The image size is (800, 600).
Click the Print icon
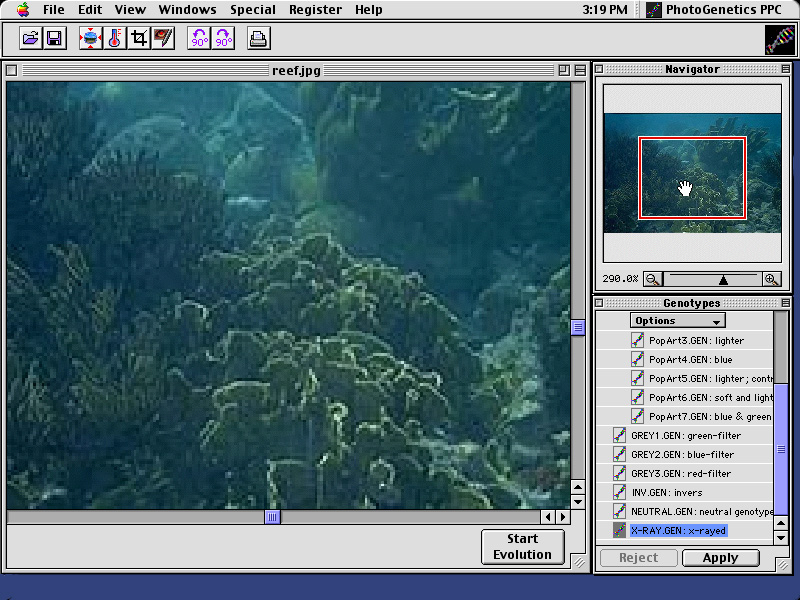point(258,39)
